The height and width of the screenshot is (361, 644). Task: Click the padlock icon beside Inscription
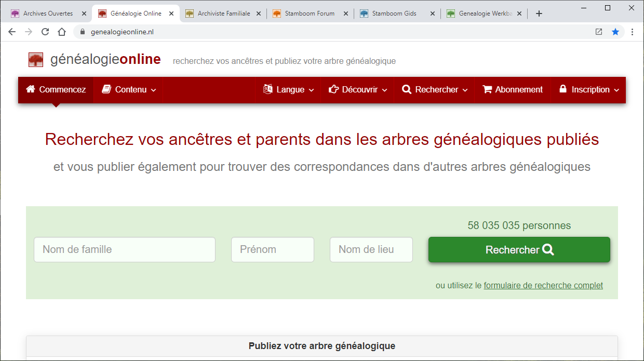[x=563, y=89]
